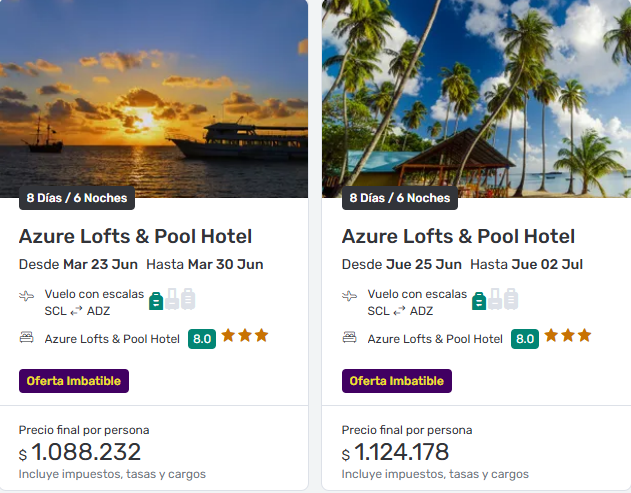Click the green personal bag icon in the sunset card

(156, 299)
